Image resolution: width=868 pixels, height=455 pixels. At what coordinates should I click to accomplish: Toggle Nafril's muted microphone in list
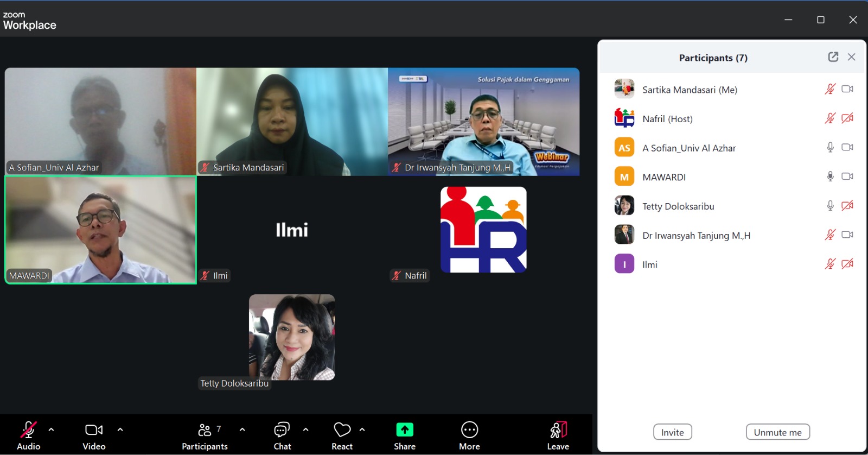click(x=830, y=118)
